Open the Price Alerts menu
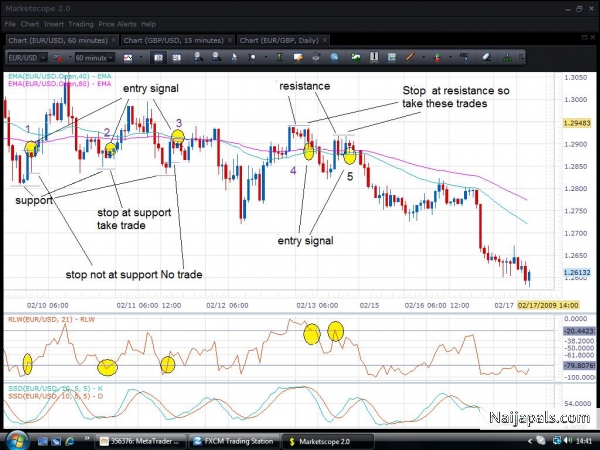Viewport: 600px width, 450px height. click(x=117, y=24)
